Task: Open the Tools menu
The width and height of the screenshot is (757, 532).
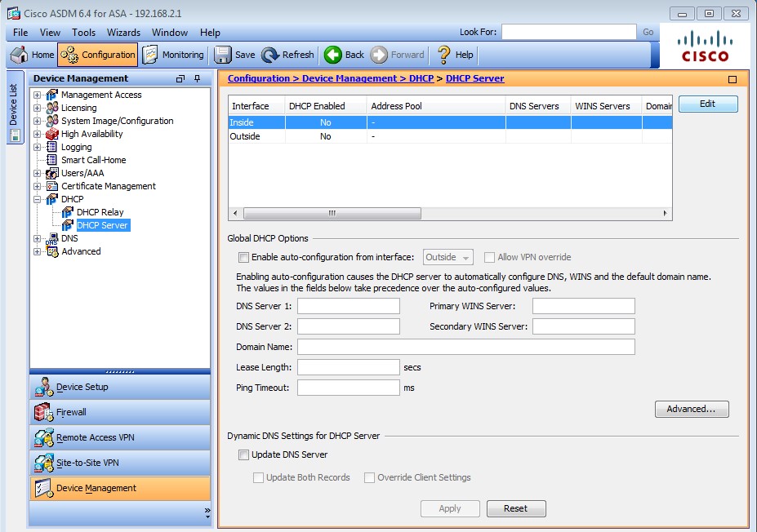Action: click(83, 33)
